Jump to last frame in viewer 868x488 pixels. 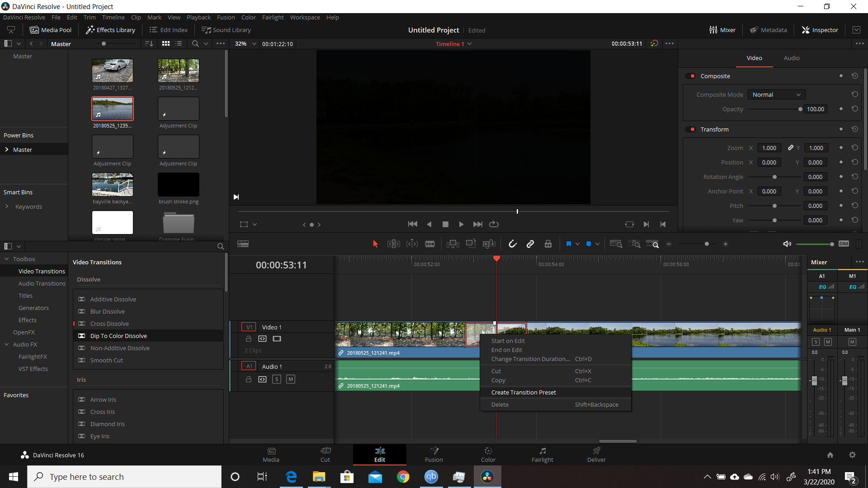pos(477,224)
